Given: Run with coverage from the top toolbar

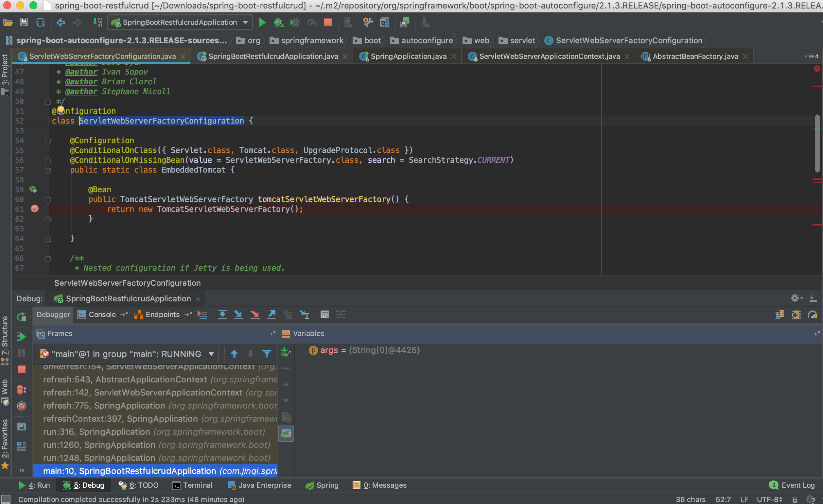Looking at the screenshot, I should click(x=295, y=22).
